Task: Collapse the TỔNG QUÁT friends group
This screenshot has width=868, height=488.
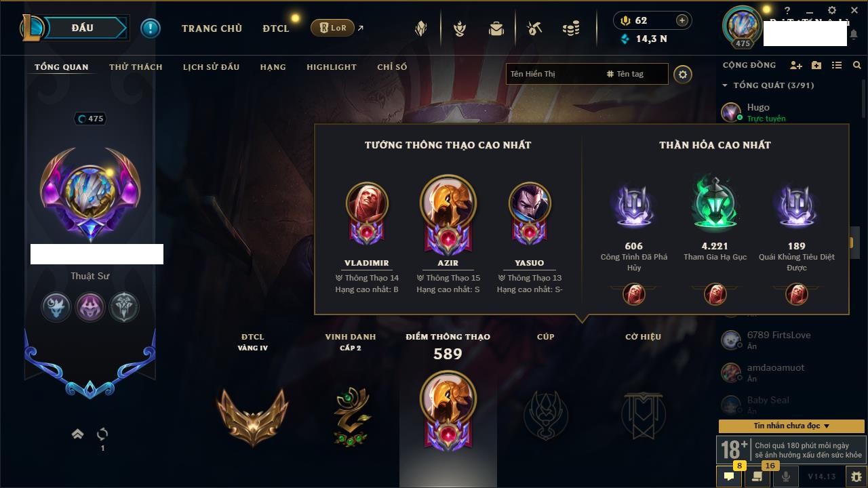Action: pyautogui.click(x=725, y=85)
